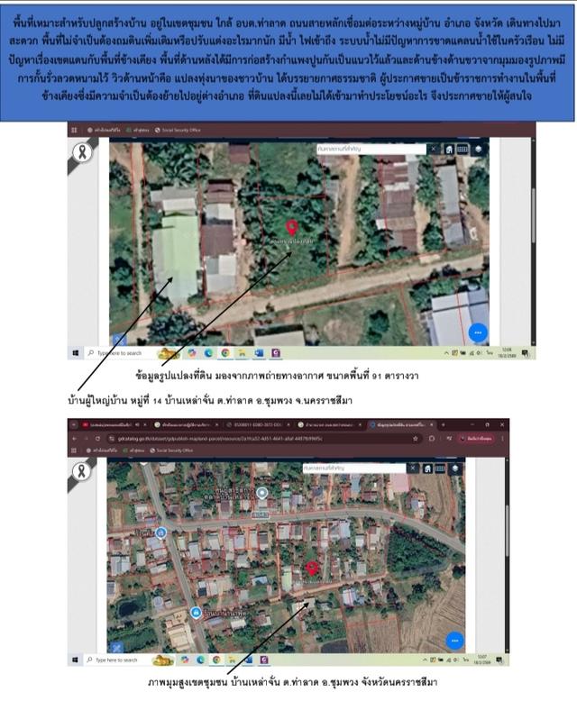The height and width of the screenshot is (728, 577).
Task: Click the grey-blue place marker in the lower map
Action: pyautogui.click(x=262, y=493)
